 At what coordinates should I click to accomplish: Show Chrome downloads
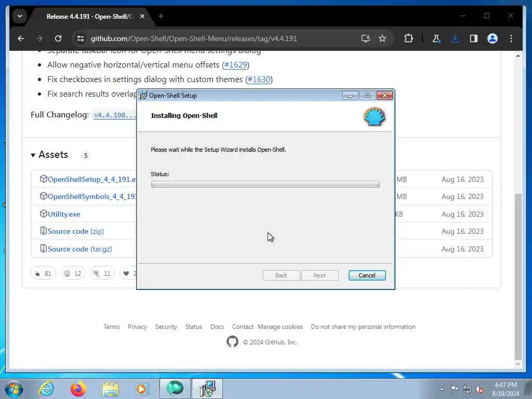(455, 38)
